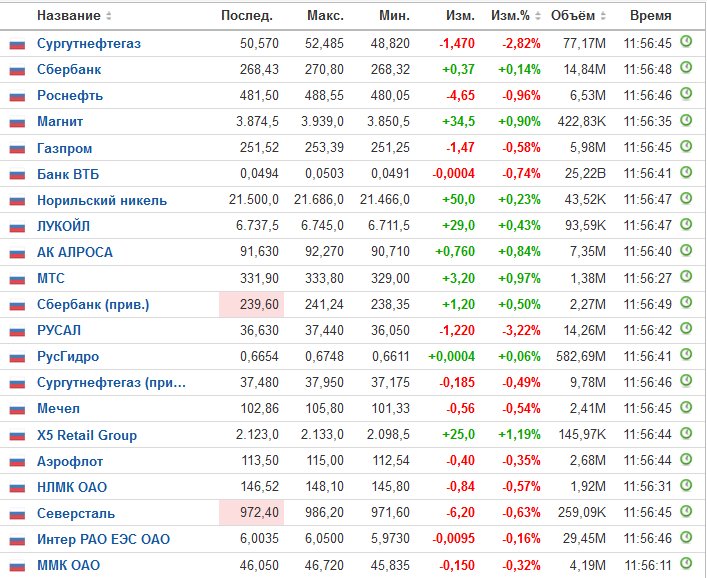Open the НЛМК ОАО stock link
Viewport: 707px width, 578px height.
pos(72,487)
